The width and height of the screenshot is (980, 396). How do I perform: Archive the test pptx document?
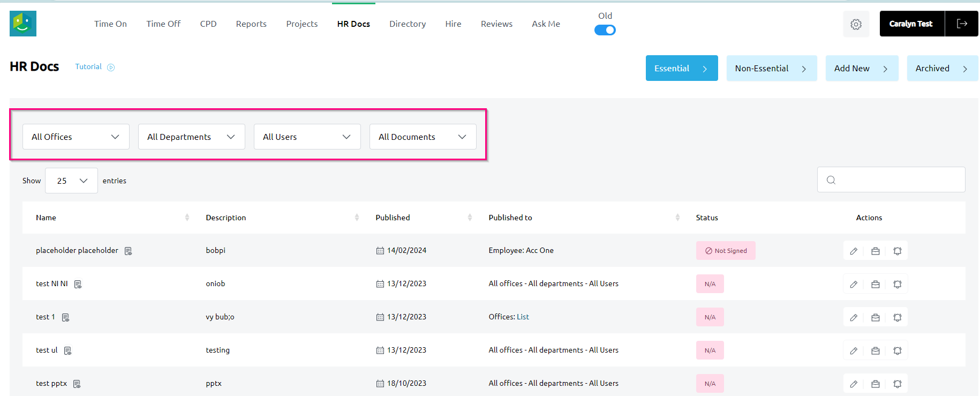point(876,384)
